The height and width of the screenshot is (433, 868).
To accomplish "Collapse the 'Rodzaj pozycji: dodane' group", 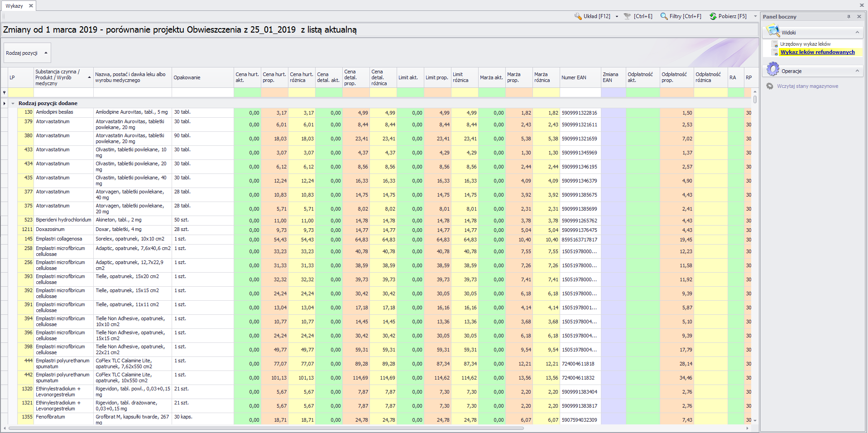I will (x=13, y=103).
